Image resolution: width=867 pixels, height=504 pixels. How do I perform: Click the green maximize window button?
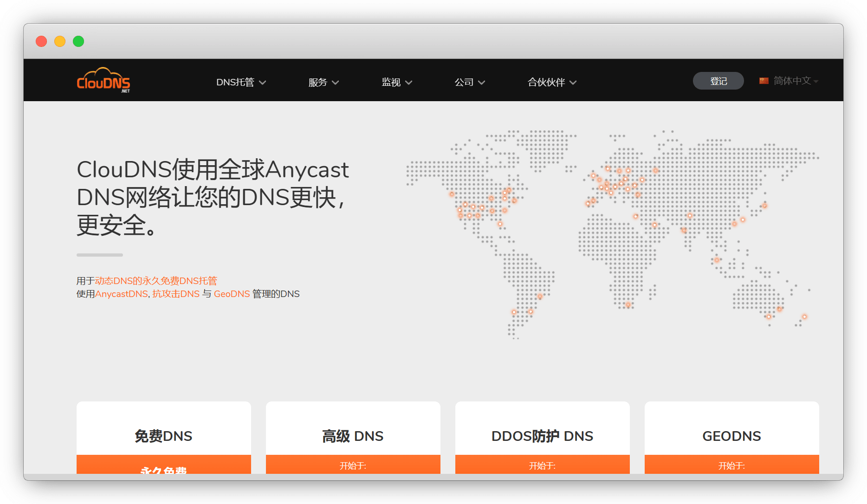click(78, 41)
